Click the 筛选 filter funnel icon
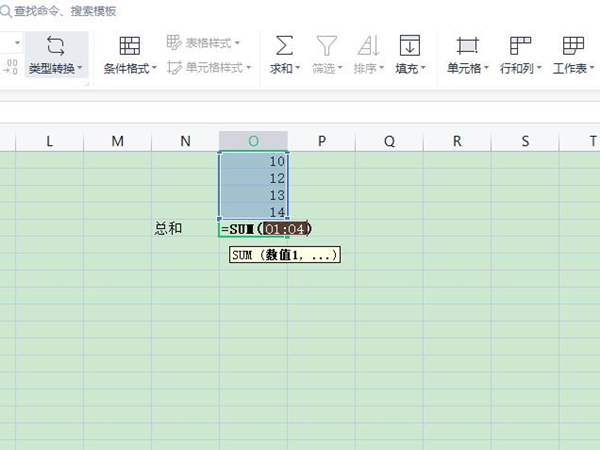Image resolution: width=600 pixels, height=450 pixels. point(326,46)
